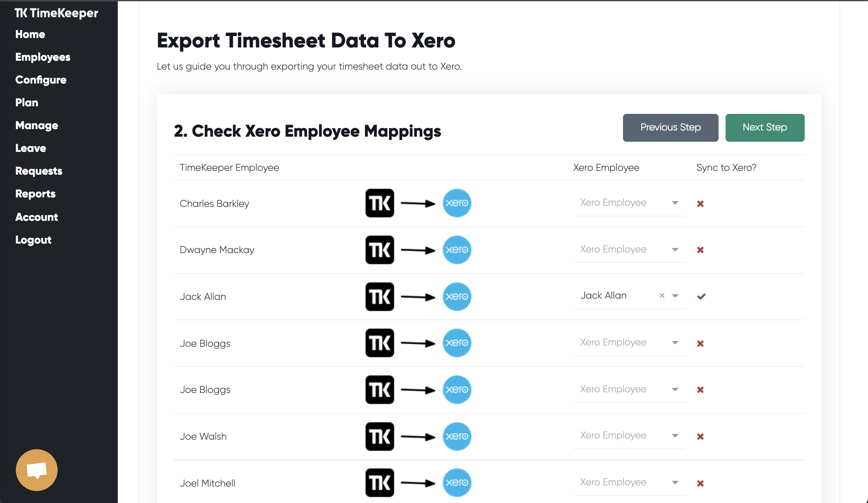Screen dimensions: 868x503
Task: Open Xero Employee dropdown for Charles Barkley
Action: point(629,202)
